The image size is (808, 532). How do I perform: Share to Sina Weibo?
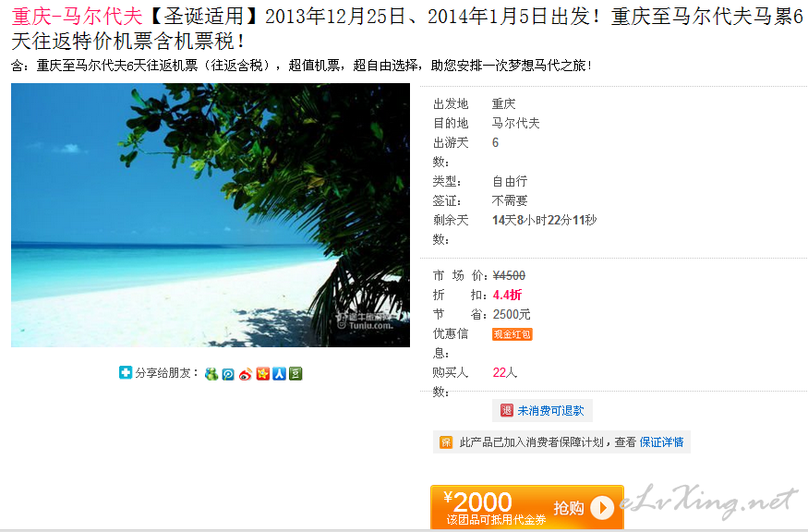(x=246, y=374)
